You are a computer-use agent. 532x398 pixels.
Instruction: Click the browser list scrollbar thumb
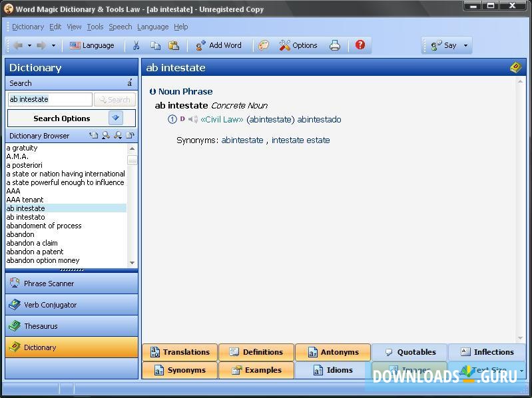(132, 160)
